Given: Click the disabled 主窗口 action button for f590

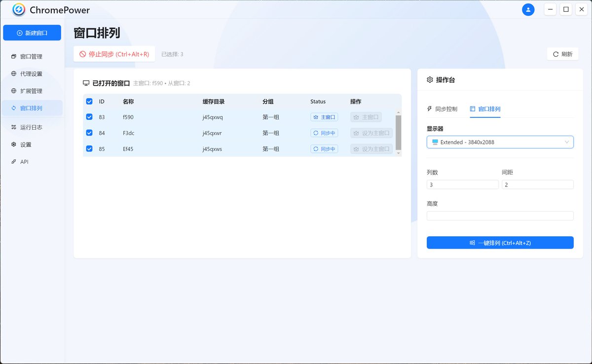Looking at the screenshot, I should pyautogui.click(x=366, y=117).
